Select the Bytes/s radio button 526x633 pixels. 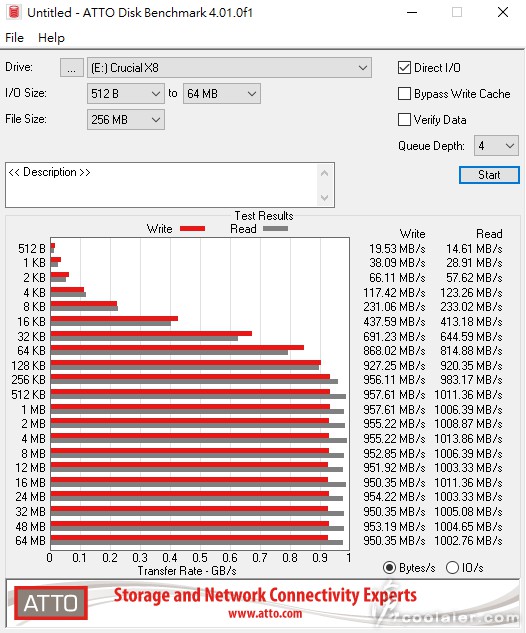[389, 568]
